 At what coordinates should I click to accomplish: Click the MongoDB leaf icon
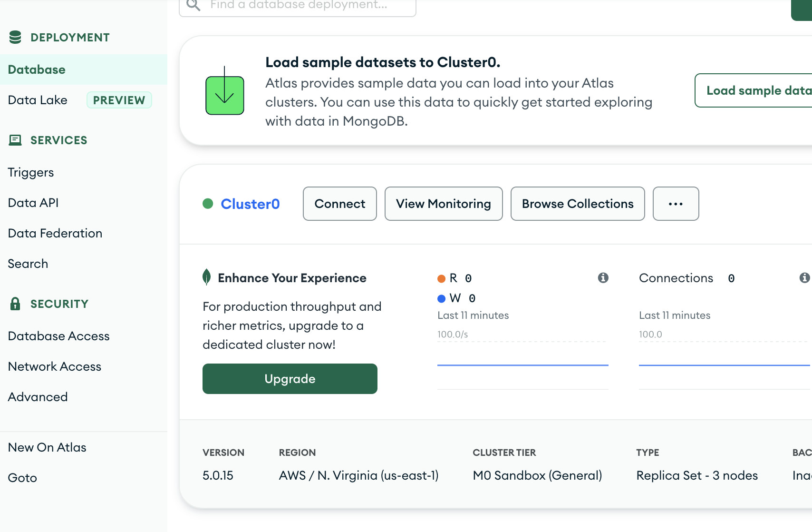tap(206, 277)
